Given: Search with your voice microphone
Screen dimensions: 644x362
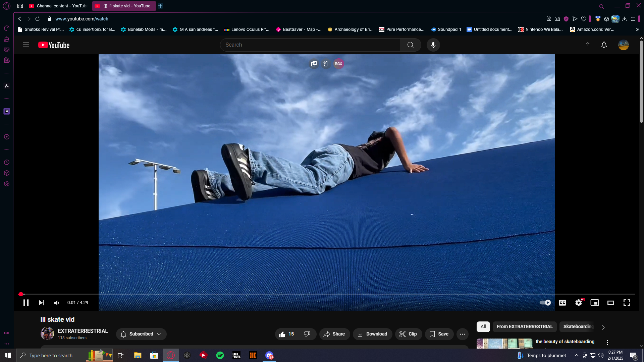Looking at the screenshot, I should point(433,45).
